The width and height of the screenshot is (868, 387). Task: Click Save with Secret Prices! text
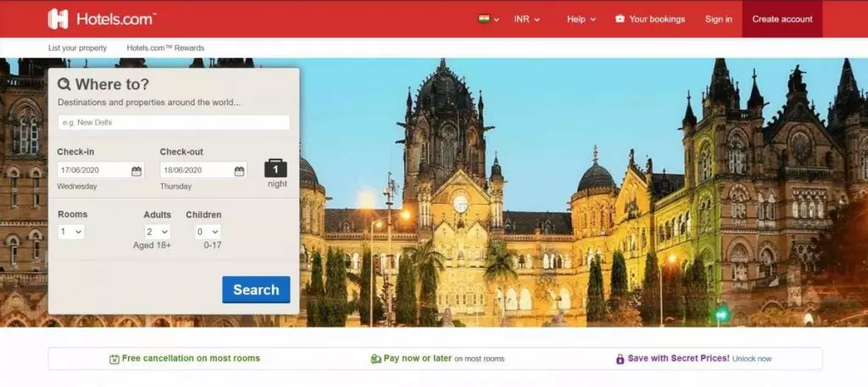point(679,358)
